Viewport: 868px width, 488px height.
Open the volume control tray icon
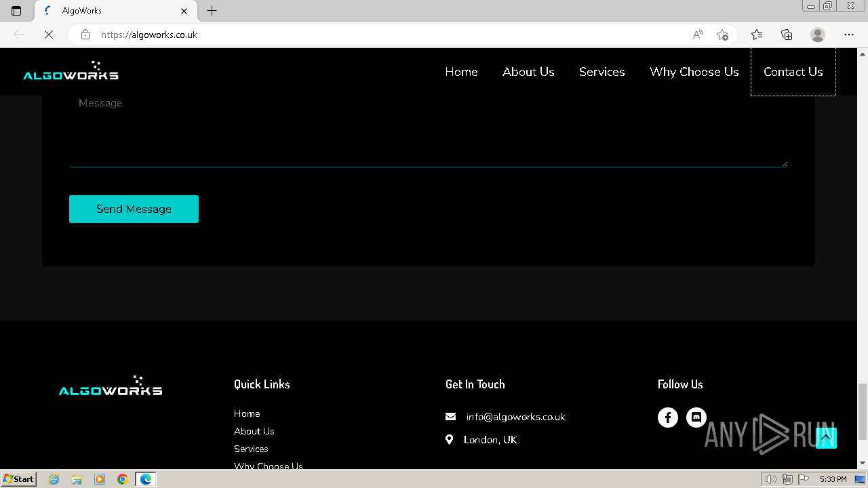[770, 479]
